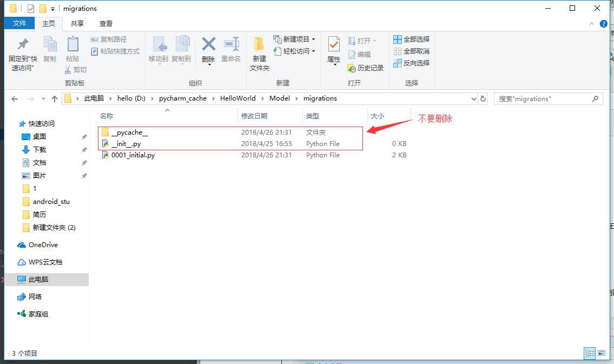Click pycharm_cache in the breadcrumb
614x364 pixels.
click(182, 98)
